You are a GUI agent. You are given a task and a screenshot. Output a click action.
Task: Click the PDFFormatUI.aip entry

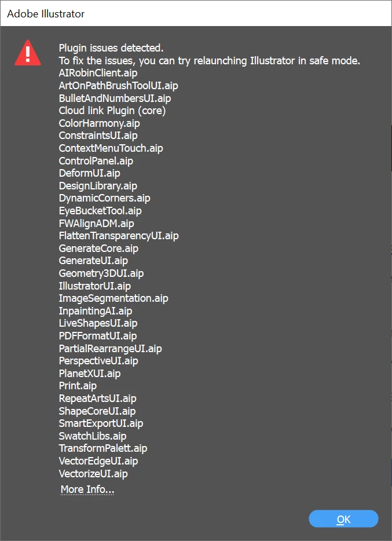[98, 336]
